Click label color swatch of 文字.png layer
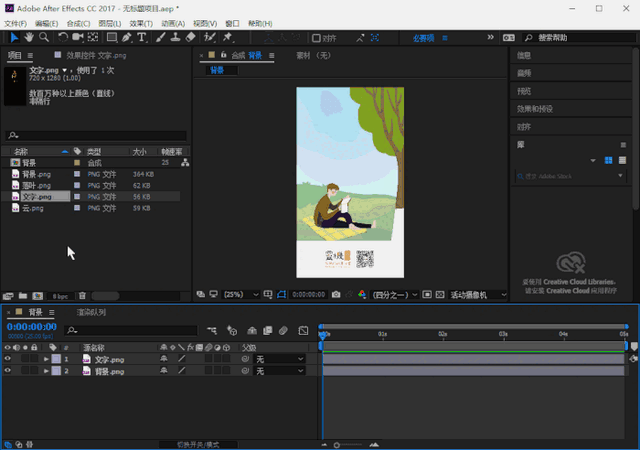The image size is (640, 450). click(x=56, y=359)
